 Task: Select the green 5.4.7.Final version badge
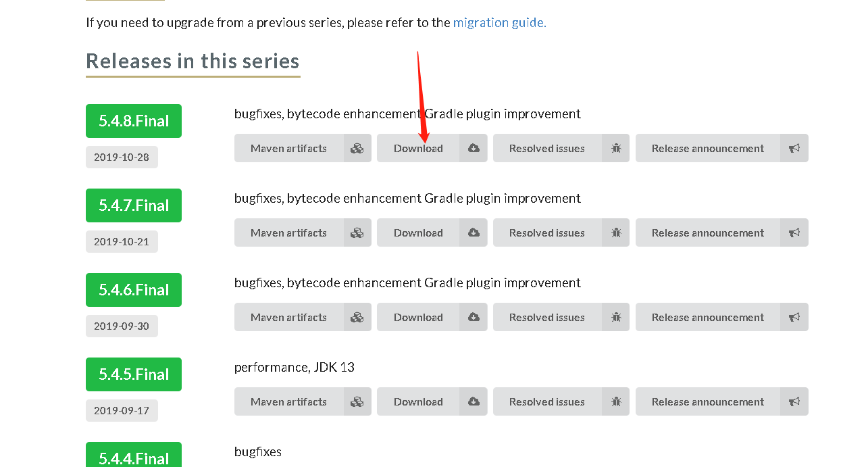(134, 205)
